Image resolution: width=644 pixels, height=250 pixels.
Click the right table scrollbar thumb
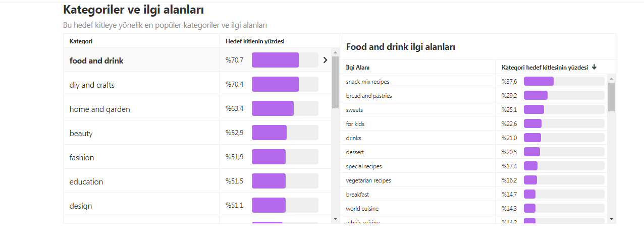pyautogui.click(x=612, y=97)
